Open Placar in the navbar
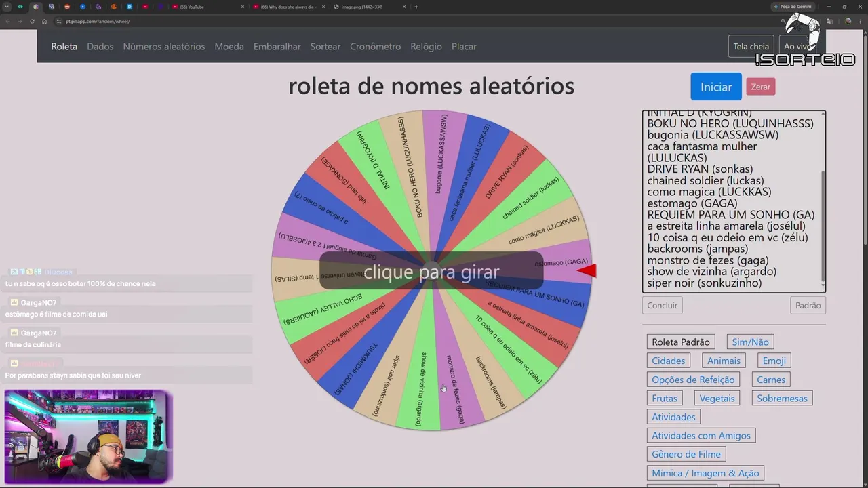 [x=464, y=47]
